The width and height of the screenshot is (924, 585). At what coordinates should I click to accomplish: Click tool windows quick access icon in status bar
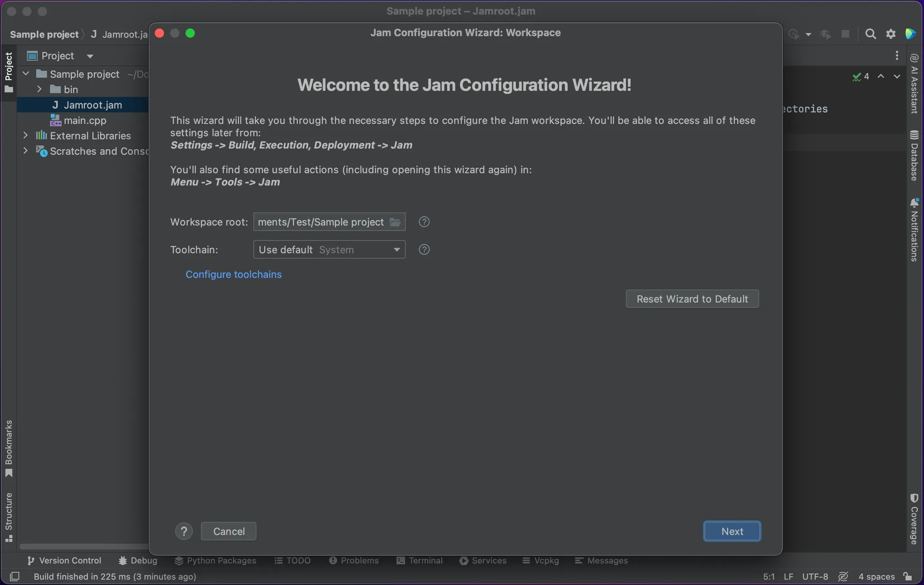(x=14, y=576)
